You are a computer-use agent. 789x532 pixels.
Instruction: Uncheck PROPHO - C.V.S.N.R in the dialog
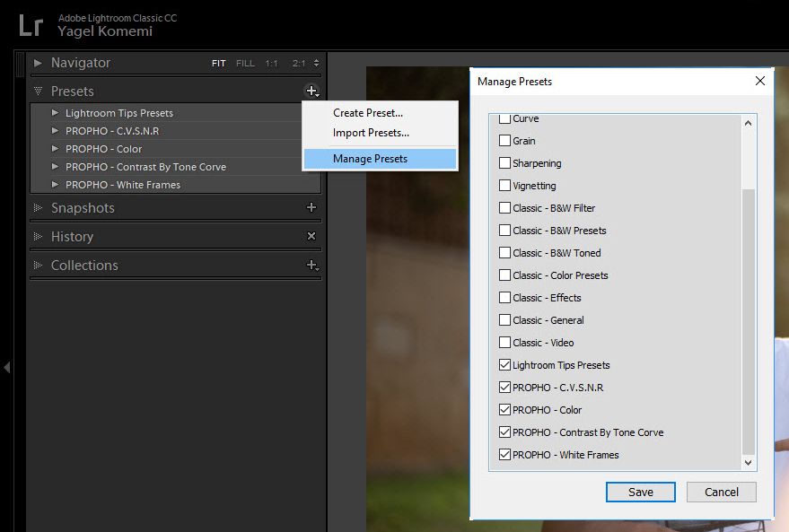pyautogui.click(x=504, y=388)
